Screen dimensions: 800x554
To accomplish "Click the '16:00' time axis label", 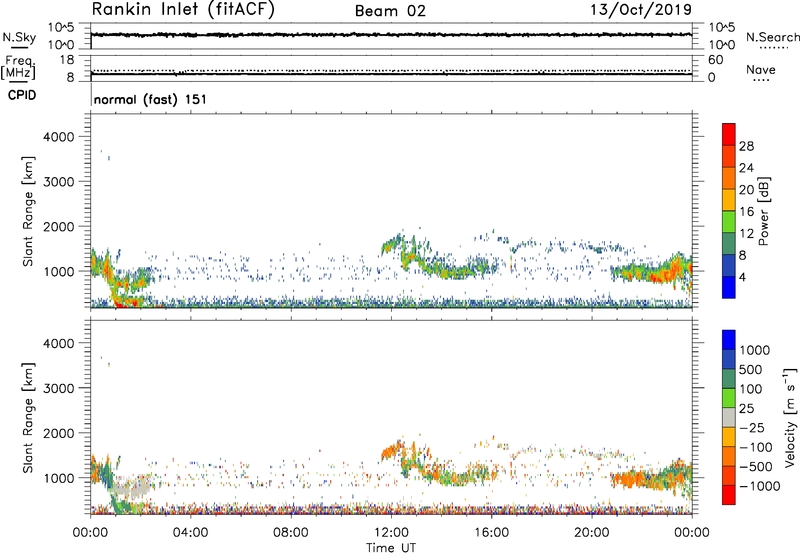I will click(491, 533).
